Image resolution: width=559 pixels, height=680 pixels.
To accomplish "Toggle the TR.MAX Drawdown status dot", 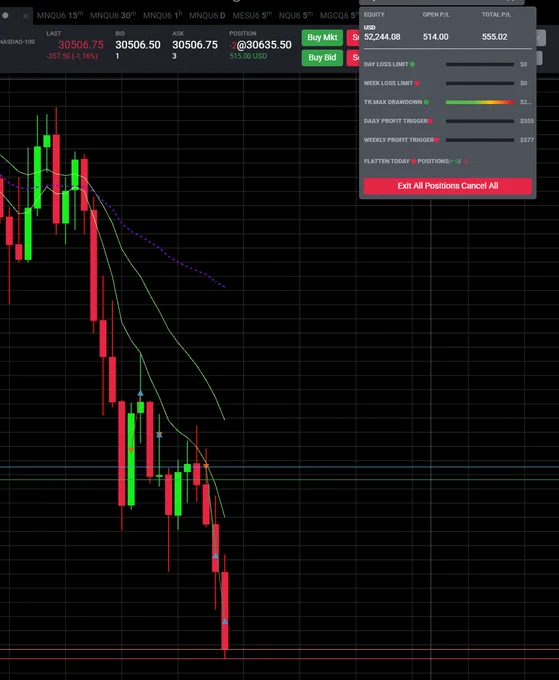I will tap(426, 102).
